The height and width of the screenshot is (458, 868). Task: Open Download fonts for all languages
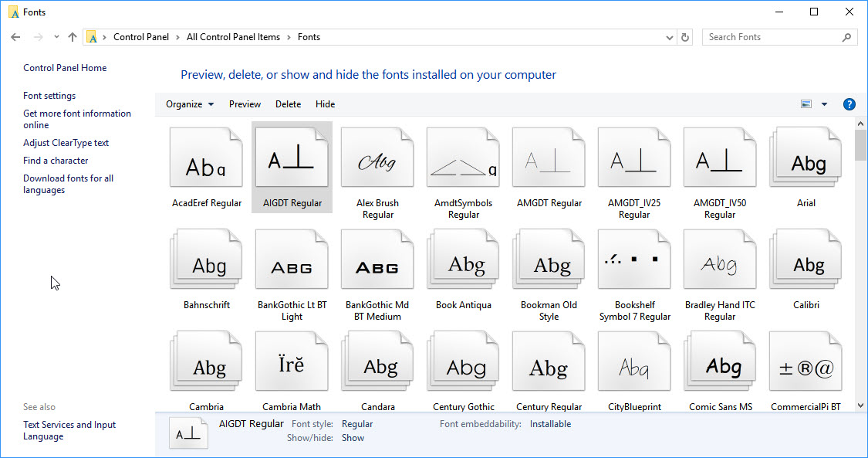point(68,184)
